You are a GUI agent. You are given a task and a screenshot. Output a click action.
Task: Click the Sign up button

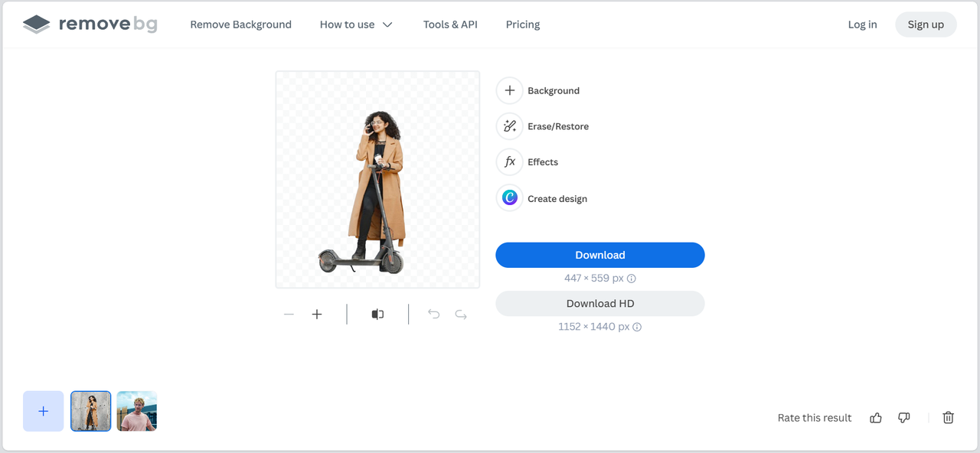(x=926, y=24)
